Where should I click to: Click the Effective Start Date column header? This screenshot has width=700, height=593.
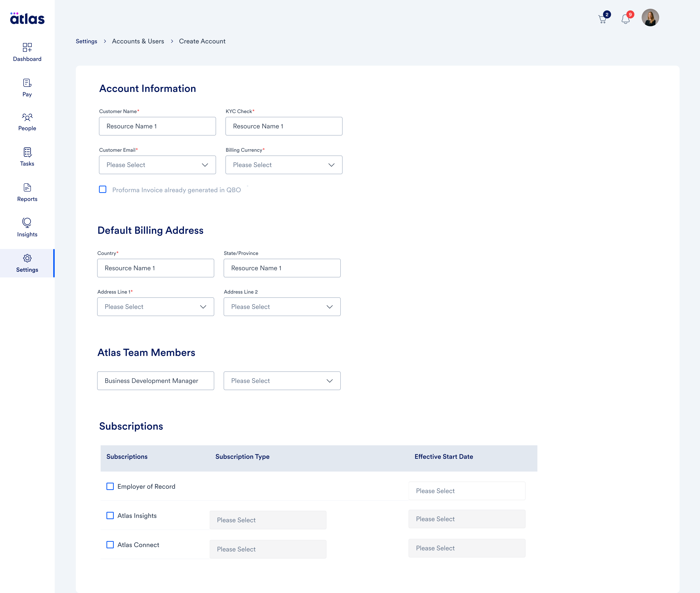pos(444,457)
